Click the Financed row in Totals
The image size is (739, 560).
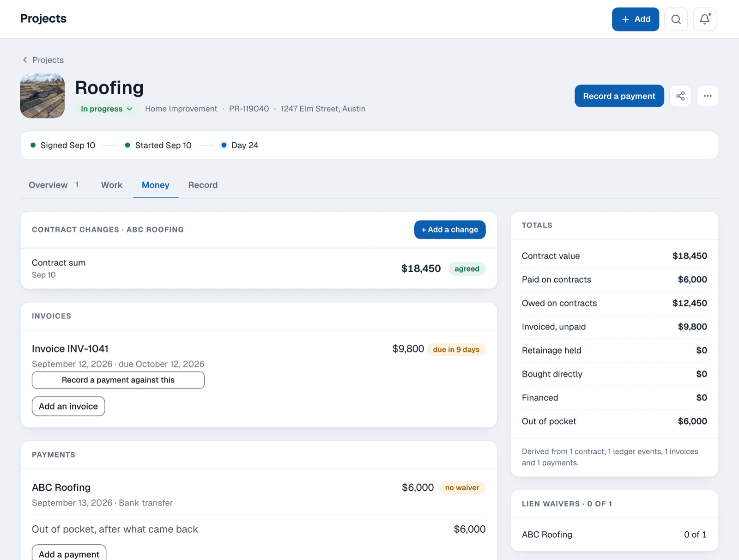click(x=614, y=397)
